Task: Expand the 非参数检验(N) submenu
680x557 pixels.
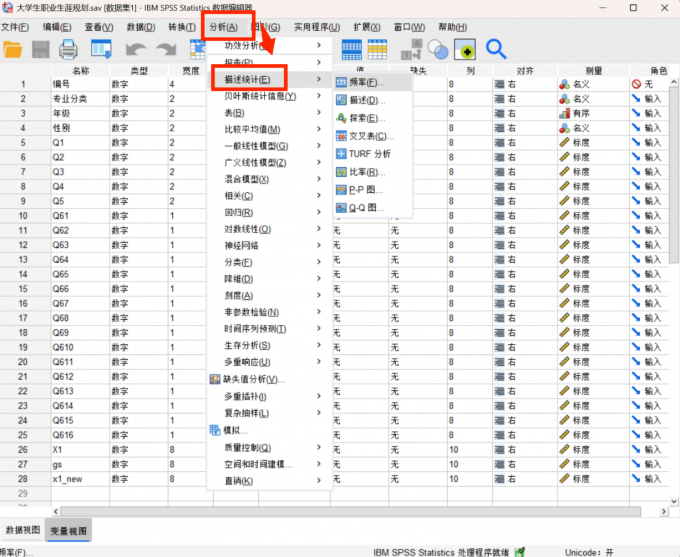Action: [270, 312]
